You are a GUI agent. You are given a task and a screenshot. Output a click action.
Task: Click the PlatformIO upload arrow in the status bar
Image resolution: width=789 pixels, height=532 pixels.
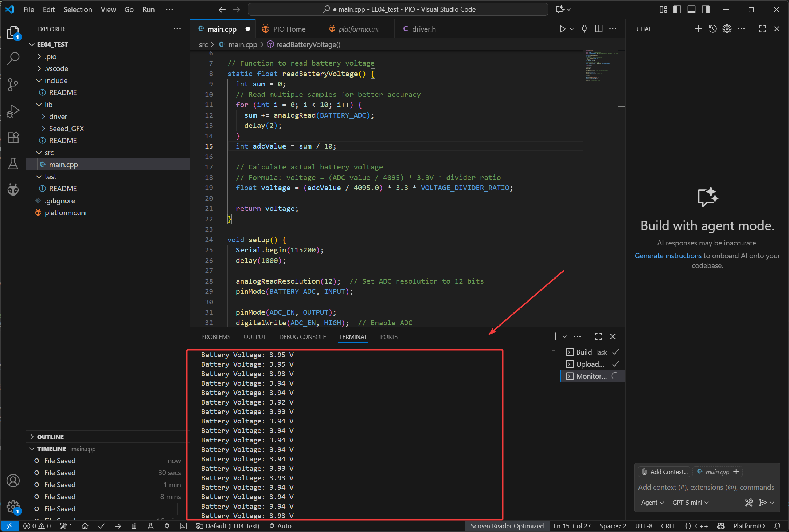tap(118, 526)
